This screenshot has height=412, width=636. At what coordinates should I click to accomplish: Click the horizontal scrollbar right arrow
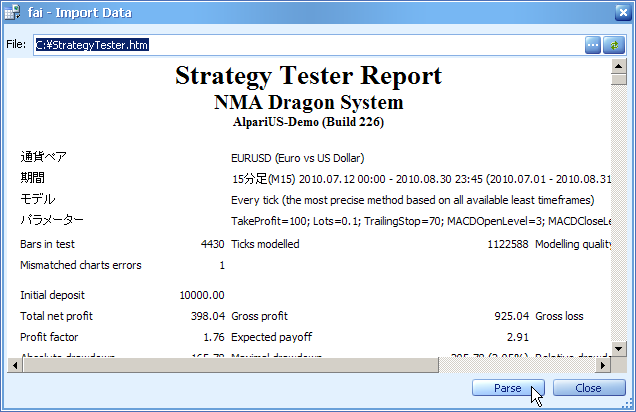pyautogui.click(x=603, y=365)
